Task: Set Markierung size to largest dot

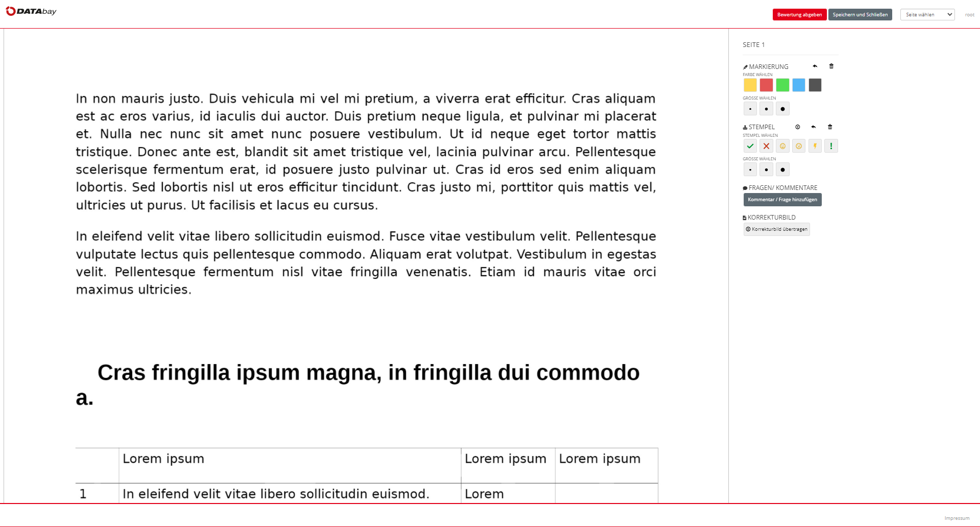Action: (x=782, y=109)
